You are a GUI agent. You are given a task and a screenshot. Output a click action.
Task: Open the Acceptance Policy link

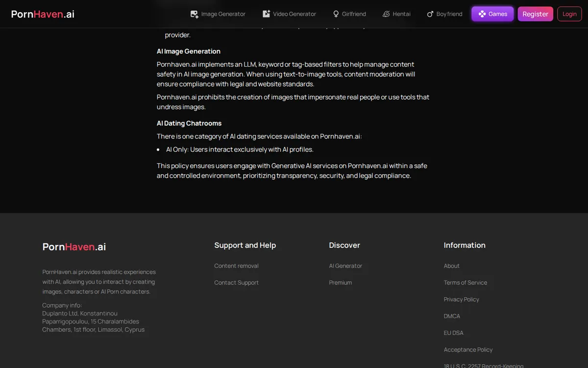click(468, 349)
